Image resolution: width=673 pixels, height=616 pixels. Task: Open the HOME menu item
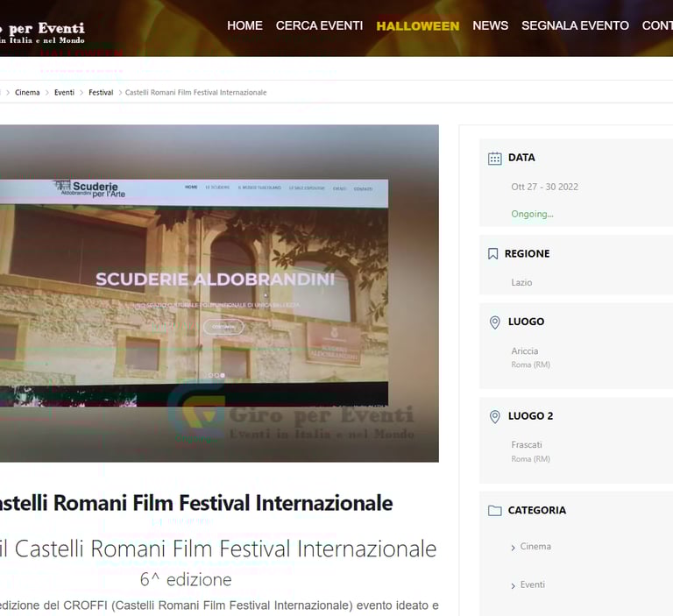(244, 25)
